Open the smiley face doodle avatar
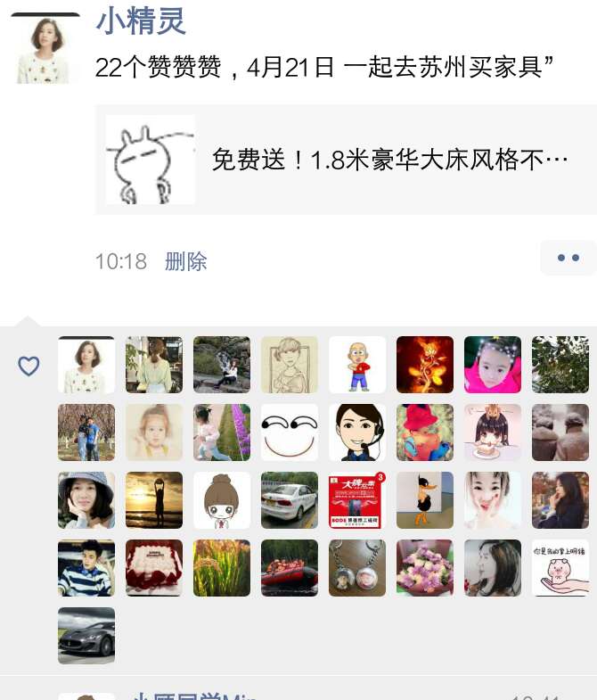The width and height of the screenshot is (597, 700). [290, 432]
